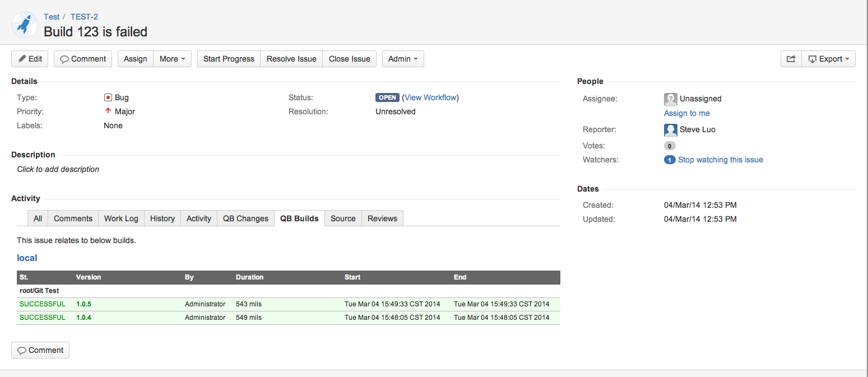Open the More actions dropdown
This screenshot has height=377, width=868.
coord(172,59)
